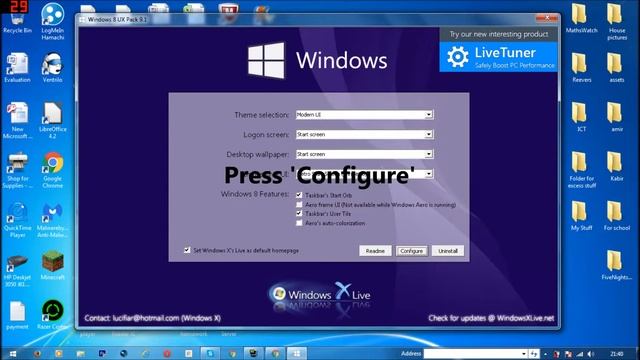Screen dimensions: 640x360
Task: Open the FiveNights folder
Action: click(x=617, y=265)
